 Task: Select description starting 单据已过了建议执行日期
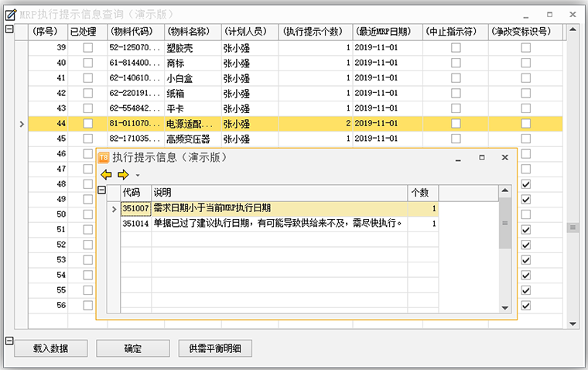[x=279, y=224]
